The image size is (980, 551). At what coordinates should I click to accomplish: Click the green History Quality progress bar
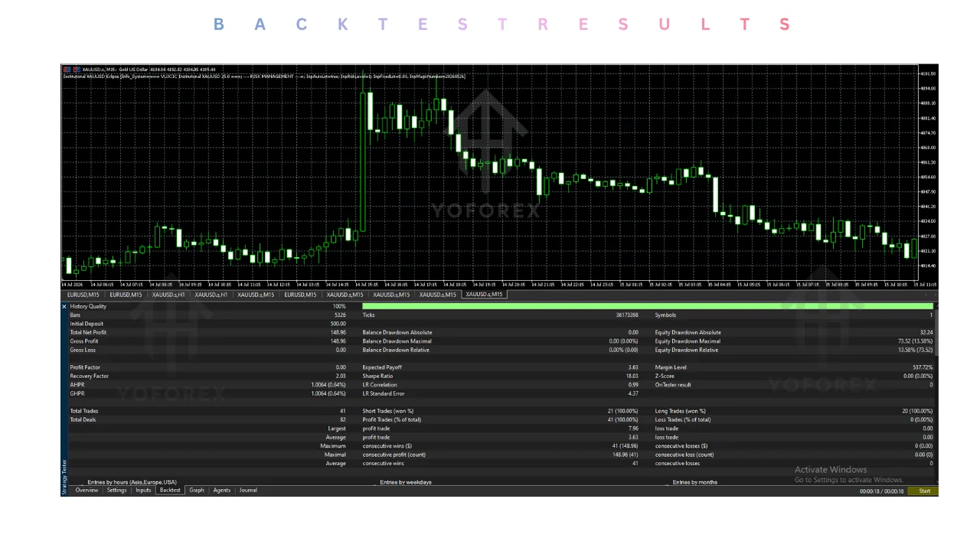click(647, 306)
